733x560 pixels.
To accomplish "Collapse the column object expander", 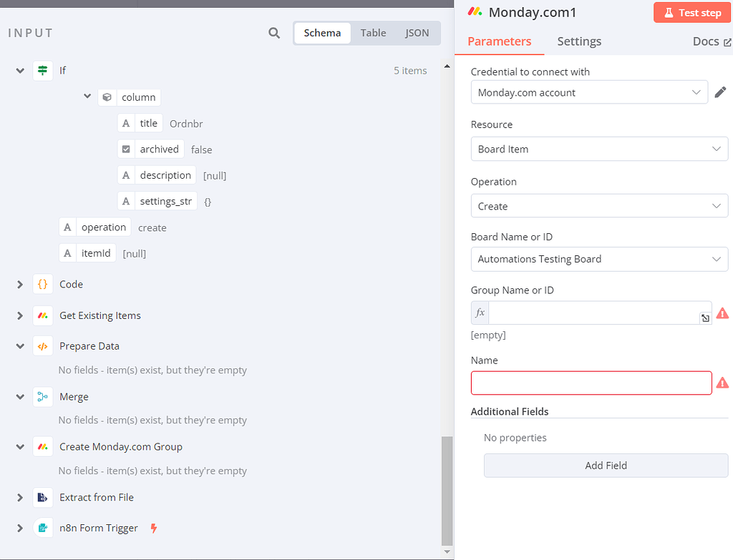I will click(x=87, y=96).
